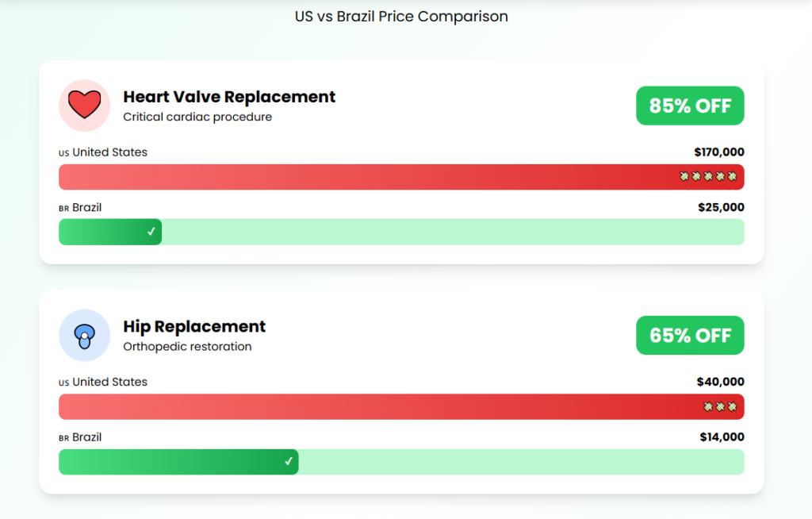Click the five money icons on the Heart Valve US bar
Image resolution: width=812 pixels, height=519 pixels.
(708, 176)
